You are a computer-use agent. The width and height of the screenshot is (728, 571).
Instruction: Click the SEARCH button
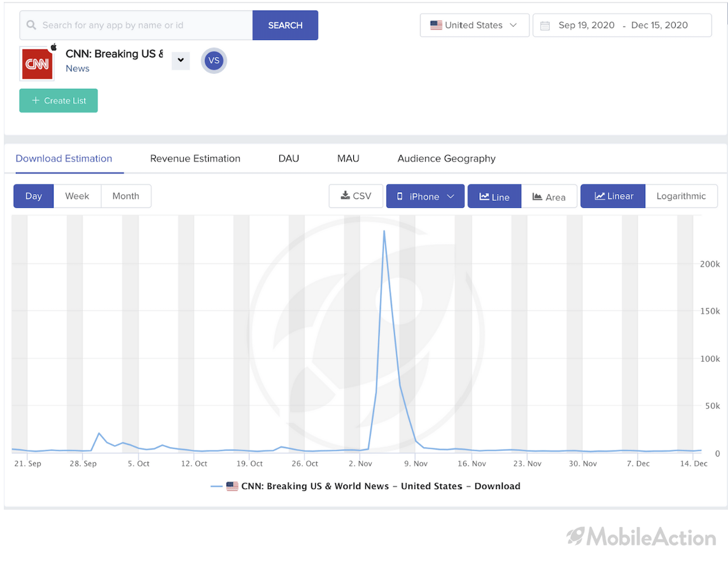pyautogui.click(x=285, y=25)
